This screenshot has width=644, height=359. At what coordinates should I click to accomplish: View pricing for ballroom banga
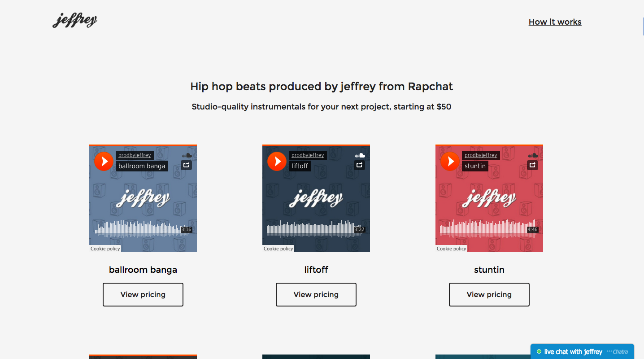click(143, 294)
